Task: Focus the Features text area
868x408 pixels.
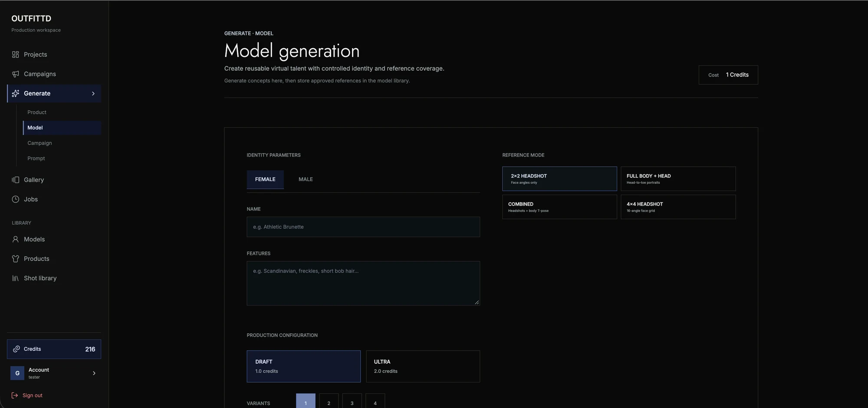Action: [363, 283]
